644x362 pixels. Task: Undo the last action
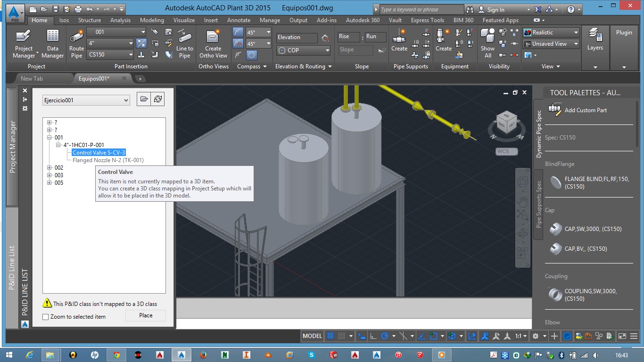[x=90, y=9]
